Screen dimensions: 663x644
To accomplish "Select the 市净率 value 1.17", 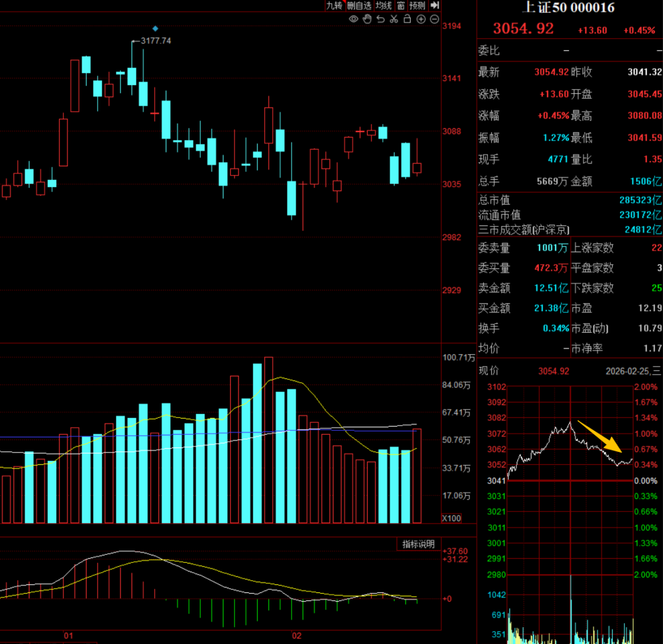I will [653, 348].
